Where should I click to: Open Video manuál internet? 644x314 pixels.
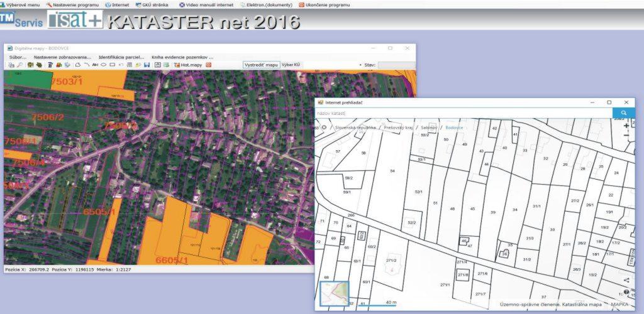[x=206, y=5]
